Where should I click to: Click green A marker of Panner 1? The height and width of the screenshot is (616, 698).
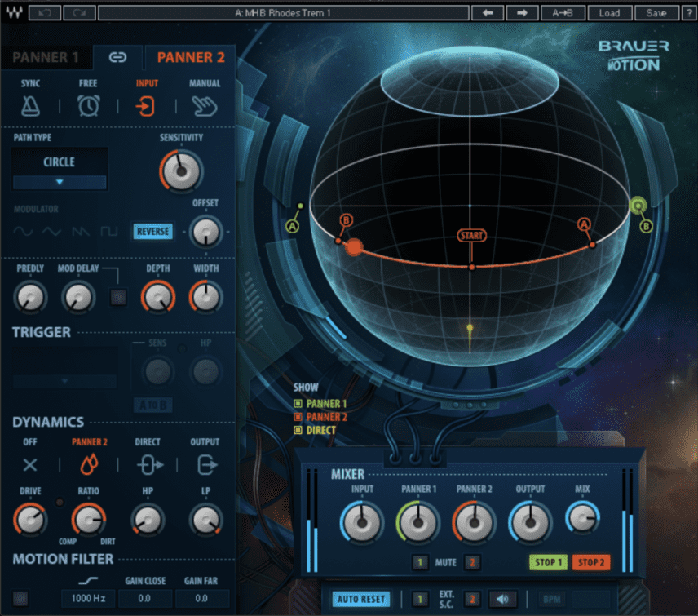(292, 226)
